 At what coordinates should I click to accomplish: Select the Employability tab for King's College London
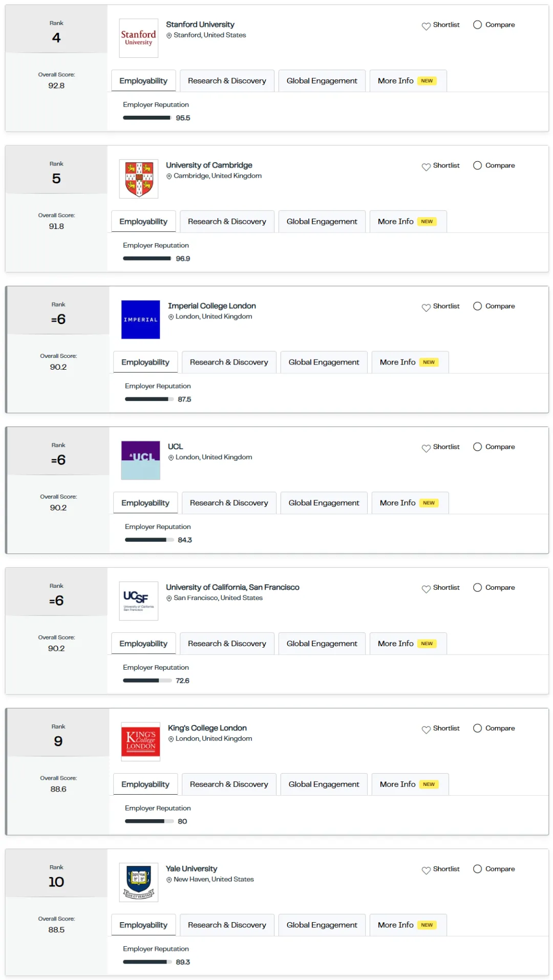click(x=145, y=784)
